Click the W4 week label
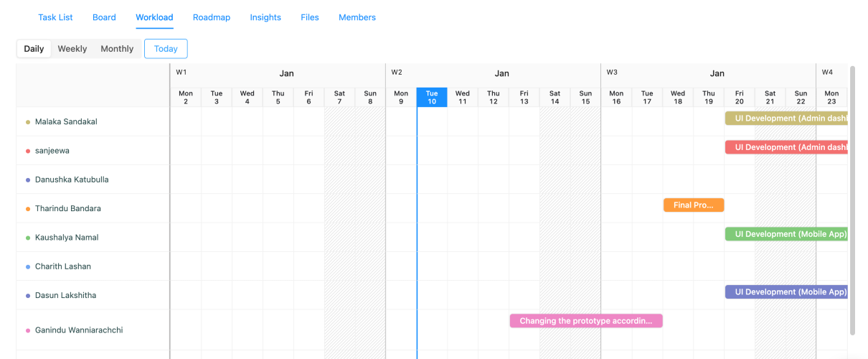The width and height of the screenshot is (868, 359). (x=827, y=73)
